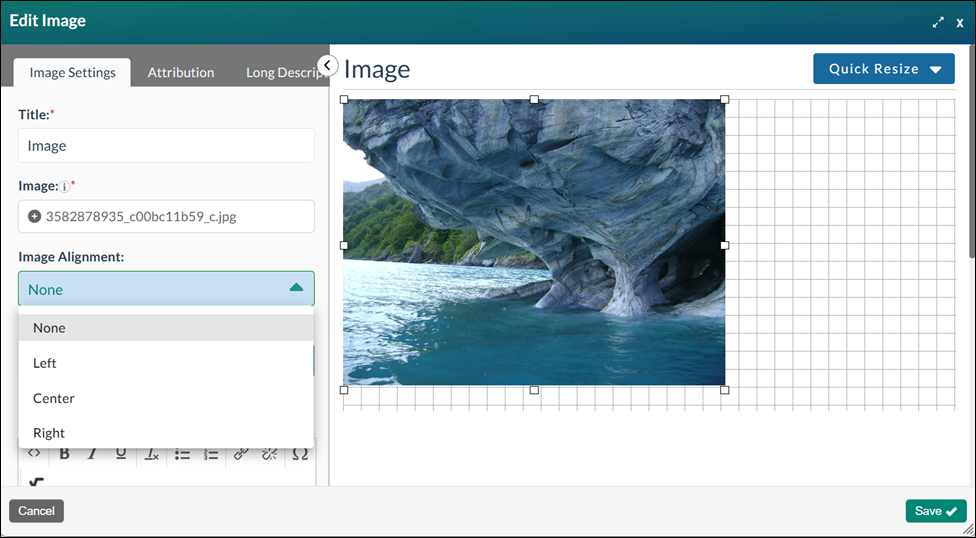Screen dimensions: 976x538
Task: Click into the Title input field
Action: [166, 146]
